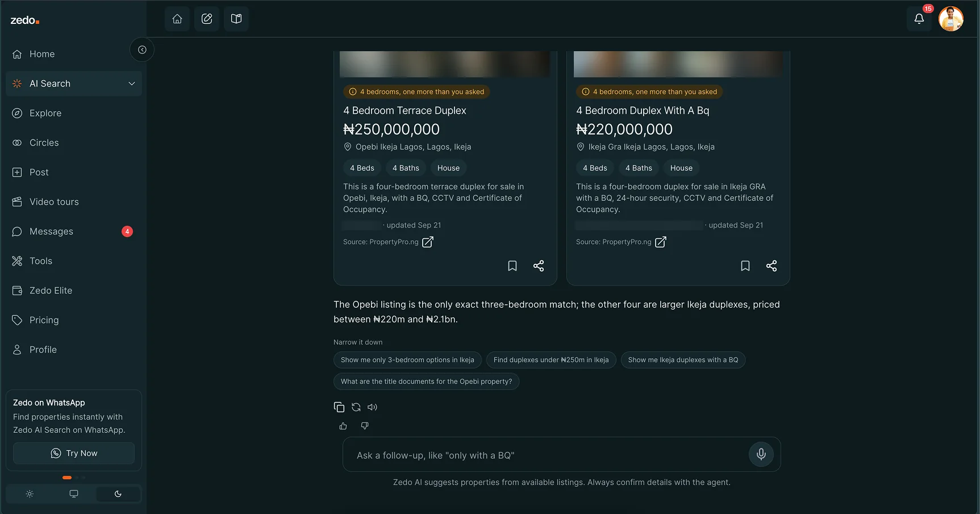
Task: Open Tools in the sidebar
Action: [74, 261]
